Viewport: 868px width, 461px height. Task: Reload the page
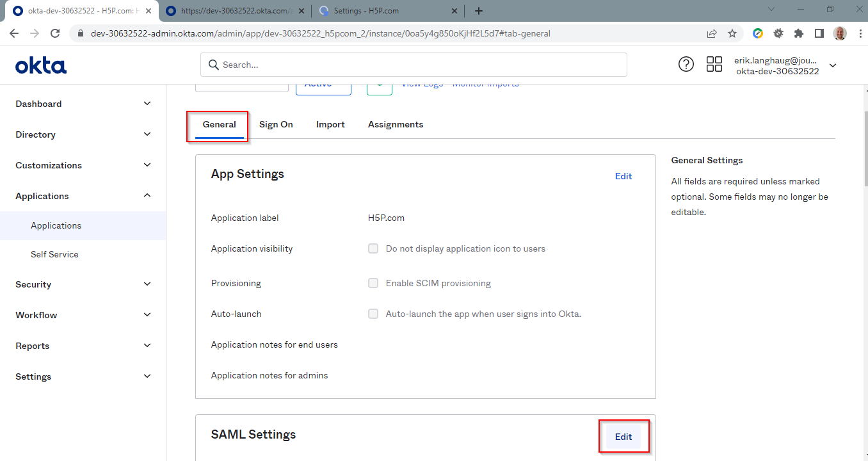tap(55, 33)
